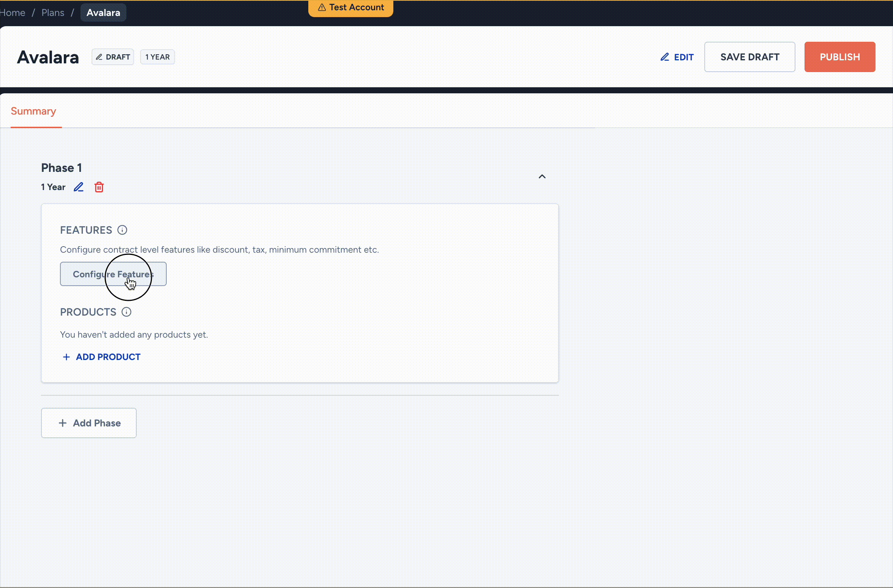Click 'You haven't added any products yet.' text
893x588 pixels.
tap(134, 335)
